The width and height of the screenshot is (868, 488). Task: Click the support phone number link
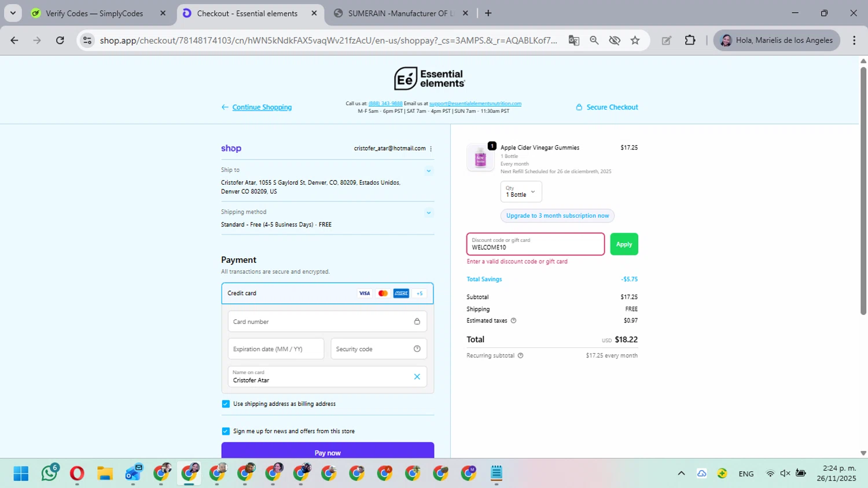coord(385,104)
